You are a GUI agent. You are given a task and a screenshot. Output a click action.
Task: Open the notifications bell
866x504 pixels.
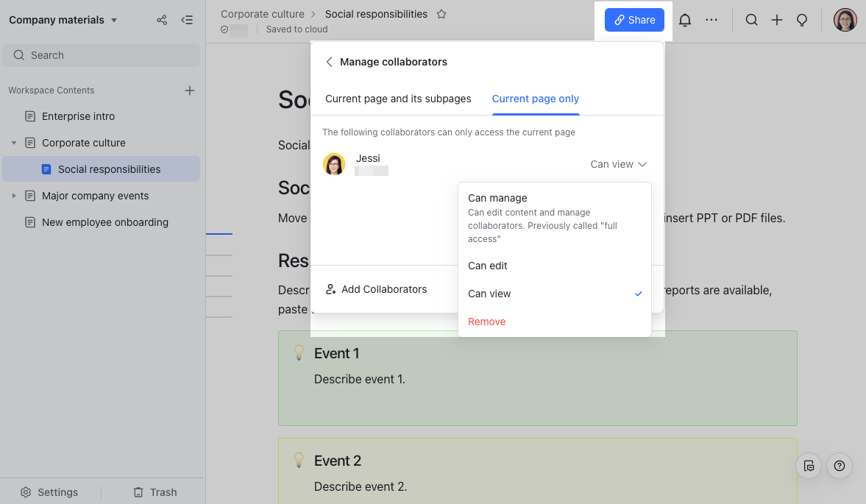tap(684, 20)
